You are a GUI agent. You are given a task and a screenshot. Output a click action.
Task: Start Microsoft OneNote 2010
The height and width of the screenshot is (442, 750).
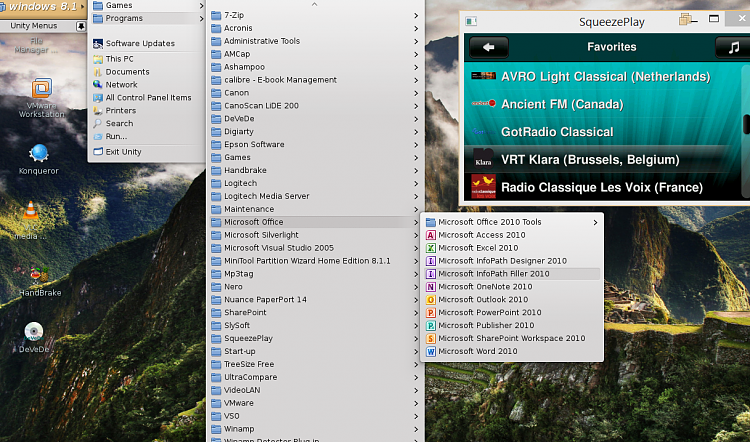pos(511,287)
